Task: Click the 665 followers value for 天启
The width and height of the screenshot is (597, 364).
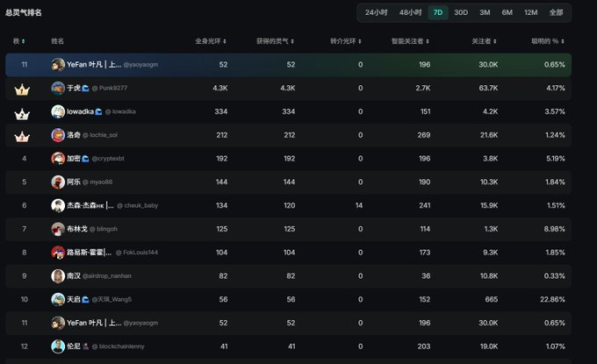Action: pyautogui.click(x=492, y=299)
